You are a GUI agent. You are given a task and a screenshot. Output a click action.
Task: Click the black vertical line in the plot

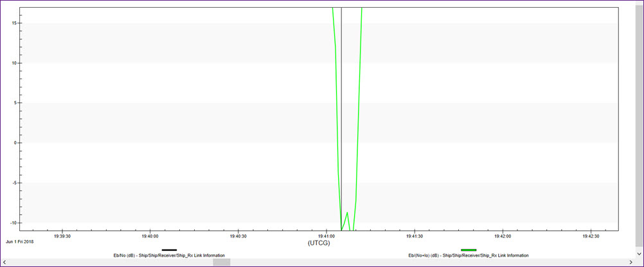341,129
